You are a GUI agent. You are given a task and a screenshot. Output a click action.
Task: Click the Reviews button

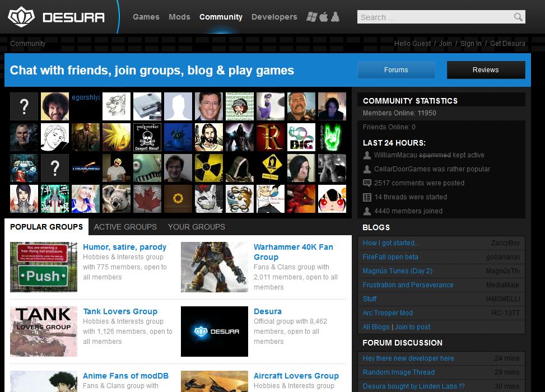[486, 70]
